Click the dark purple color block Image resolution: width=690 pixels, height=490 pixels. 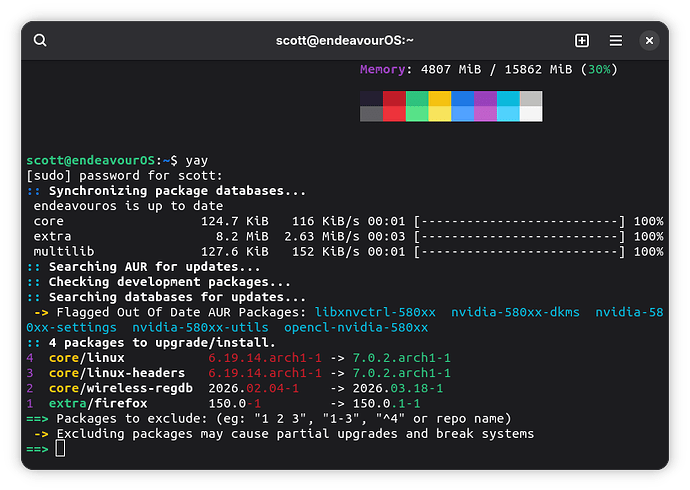click(486, 99)
